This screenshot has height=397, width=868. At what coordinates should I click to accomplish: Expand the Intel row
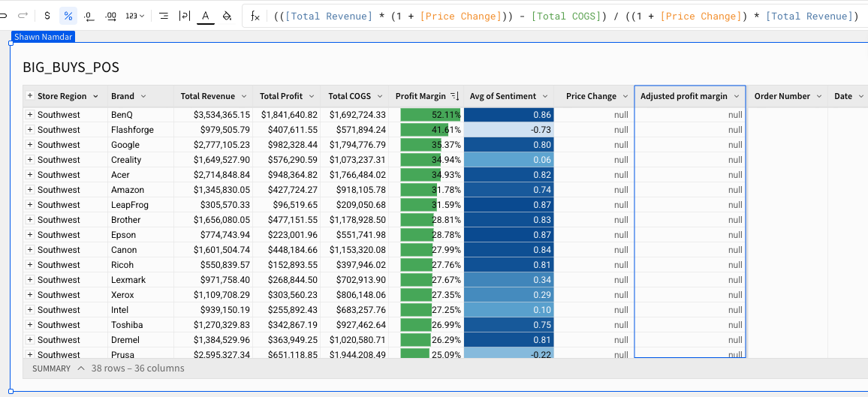pyautogui.click(x=30, y=310)
